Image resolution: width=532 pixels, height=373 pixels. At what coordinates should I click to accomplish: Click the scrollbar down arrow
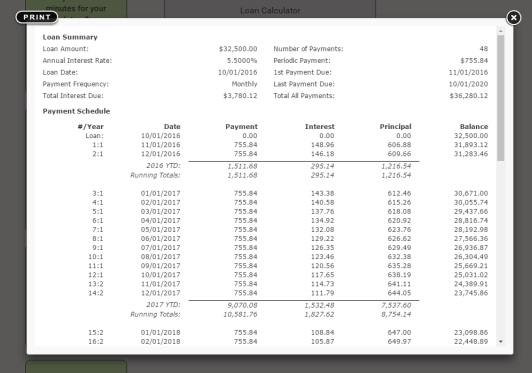pos(500,341)
